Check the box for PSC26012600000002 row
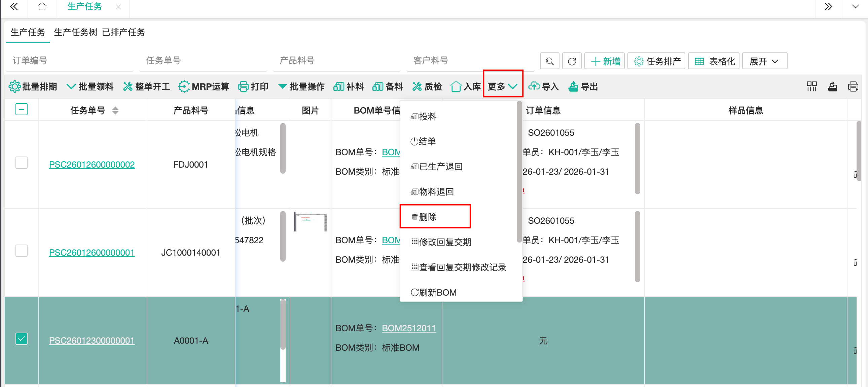The image size is (868, 387). (22, 163)
